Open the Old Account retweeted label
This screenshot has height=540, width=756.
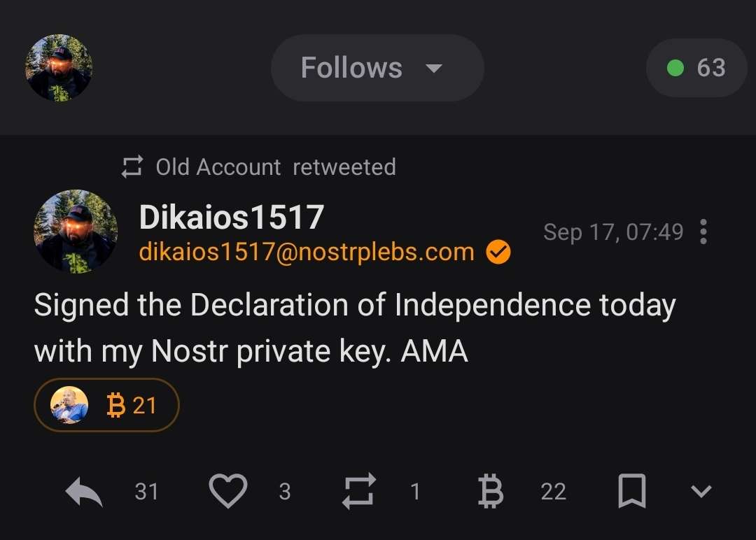(274, 167)
